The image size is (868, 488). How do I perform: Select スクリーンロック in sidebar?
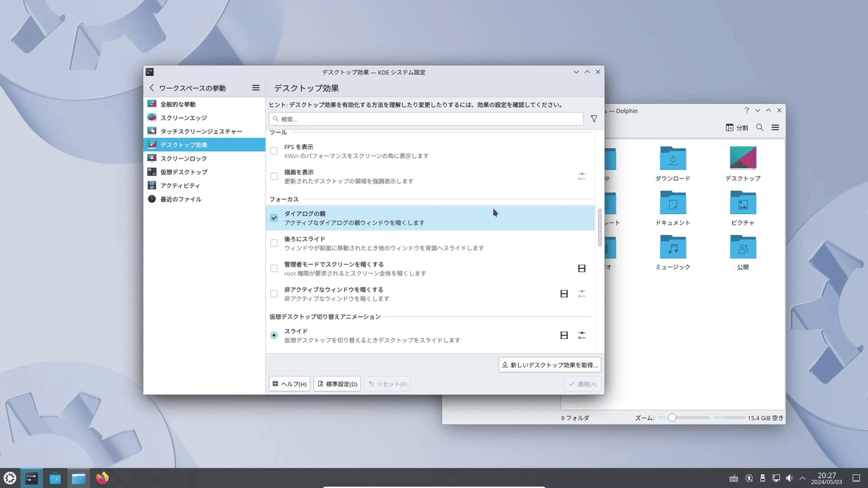[x=205, y=158]
